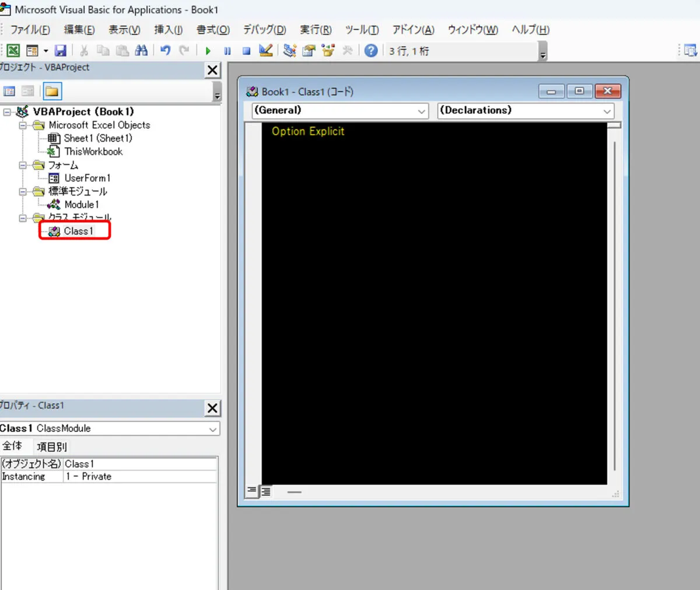The image size is (700, 590).
Task: Click the Help question mark icon
Action: (x=370, y=51)
